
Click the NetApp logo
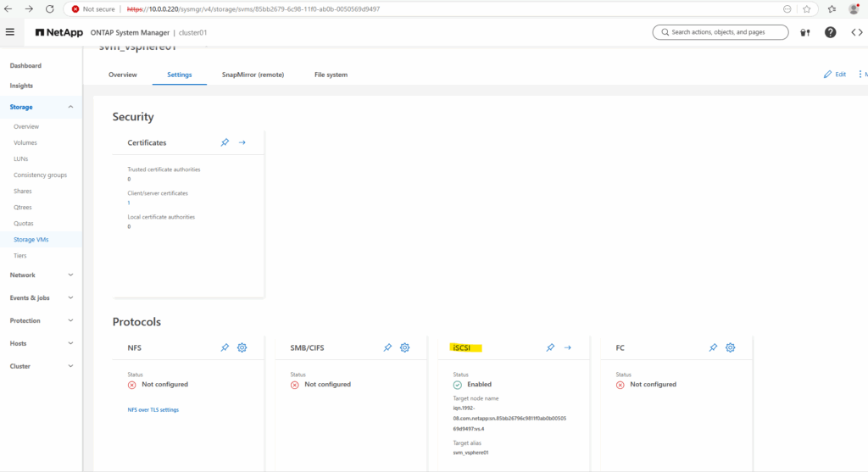coord(59,32)
